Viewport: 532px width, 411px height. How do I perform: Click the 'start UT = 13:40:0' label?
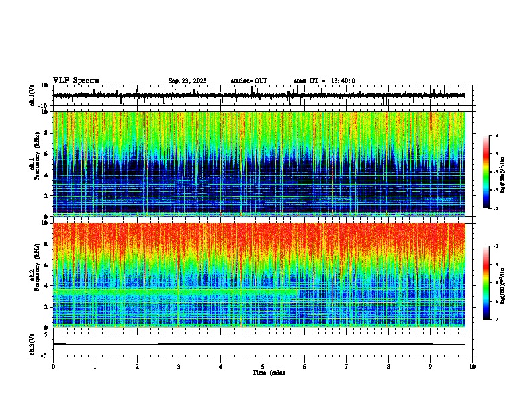click(x=324, y=81)
